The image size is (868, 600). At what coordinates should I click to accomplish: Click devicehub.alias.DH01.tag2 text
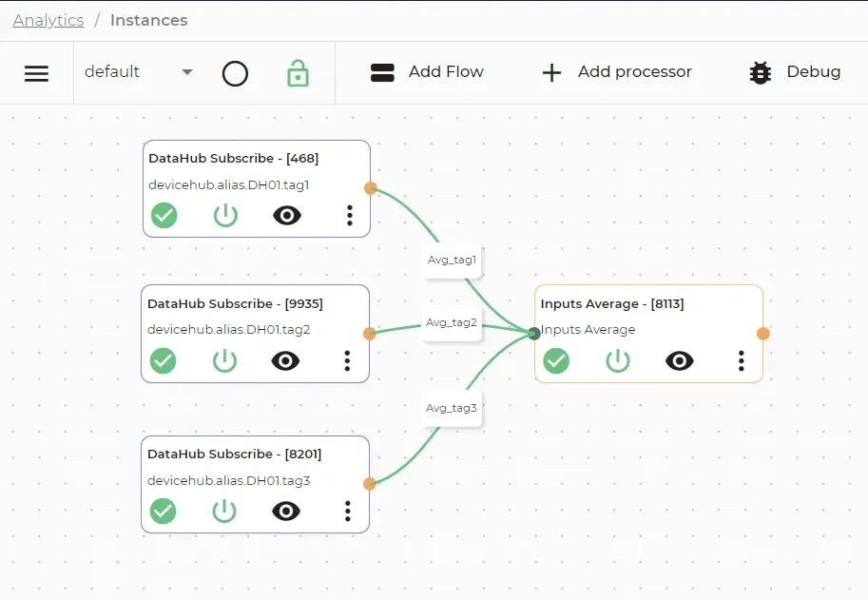click(228, 330)
